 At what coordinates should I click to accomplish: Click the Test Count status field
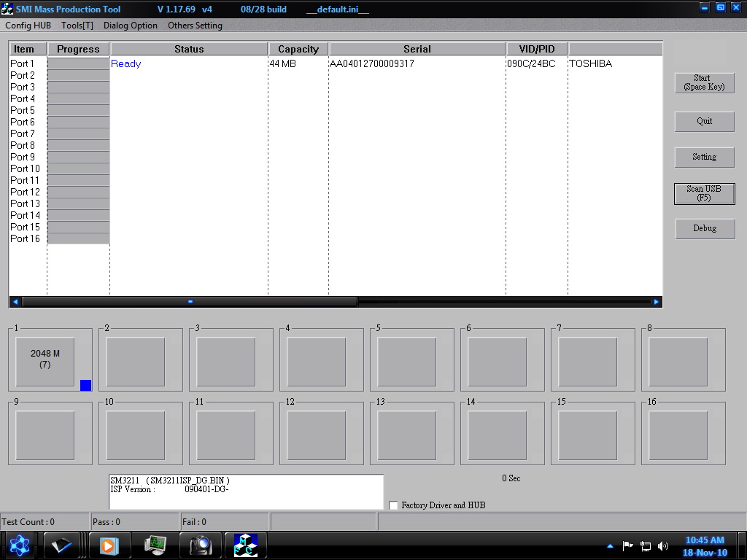click(x=44, y=522)
